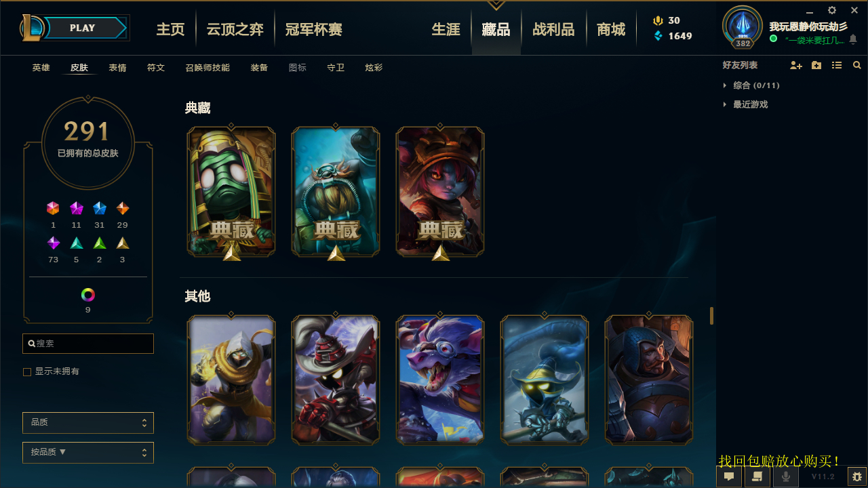Click the PLAY button

click(x=83, y=28)
